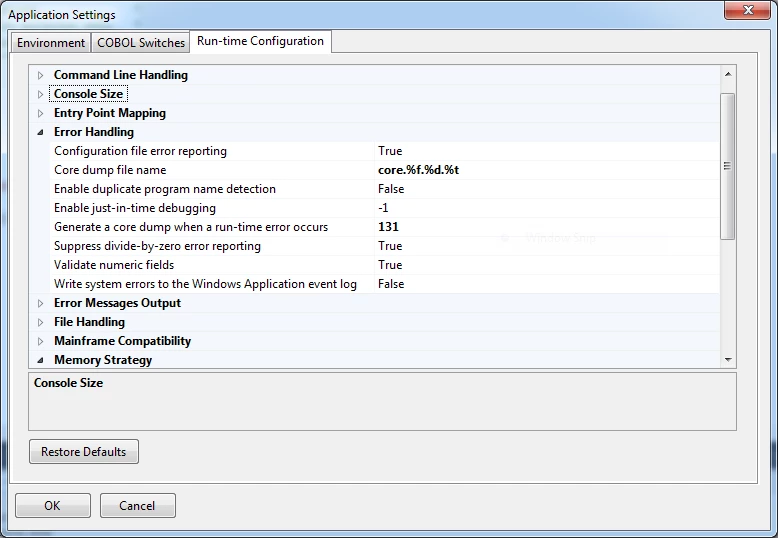This screenshot has width=778, height=538.
Task: Select Command Line Handling category label
Action: [121, 75]
